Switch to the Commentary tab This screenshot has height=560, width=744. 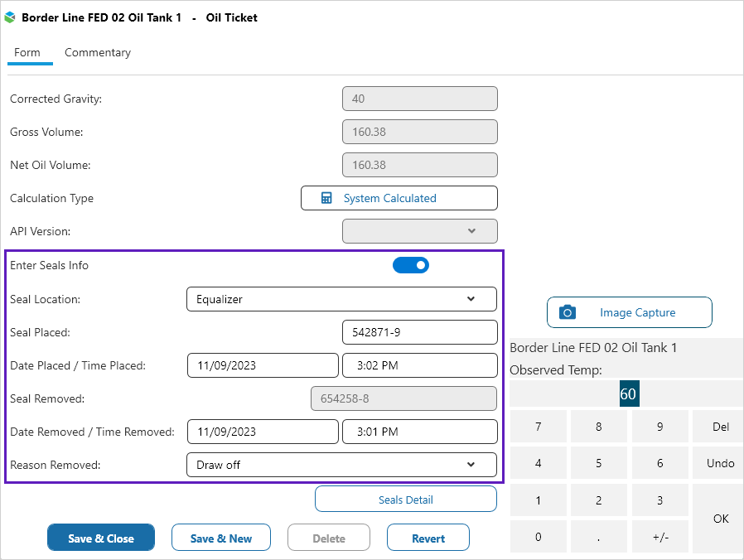[98, 52]
